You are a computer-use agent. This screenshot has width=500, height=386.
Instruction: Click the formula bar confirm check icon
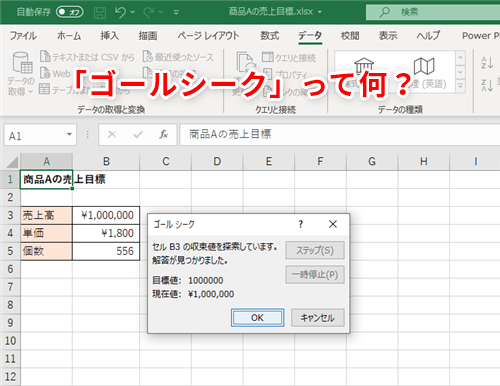[x=138, y=135]
